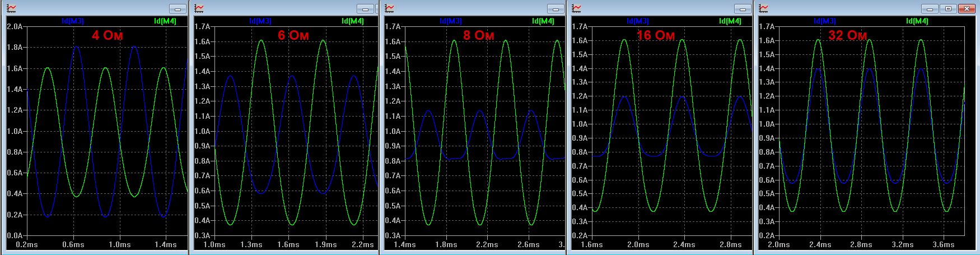The height and width of the screenshot is (255, 980).
Task: Select the 1.3ms label on the 6 Ом time axis
Action: click(251, 245)
